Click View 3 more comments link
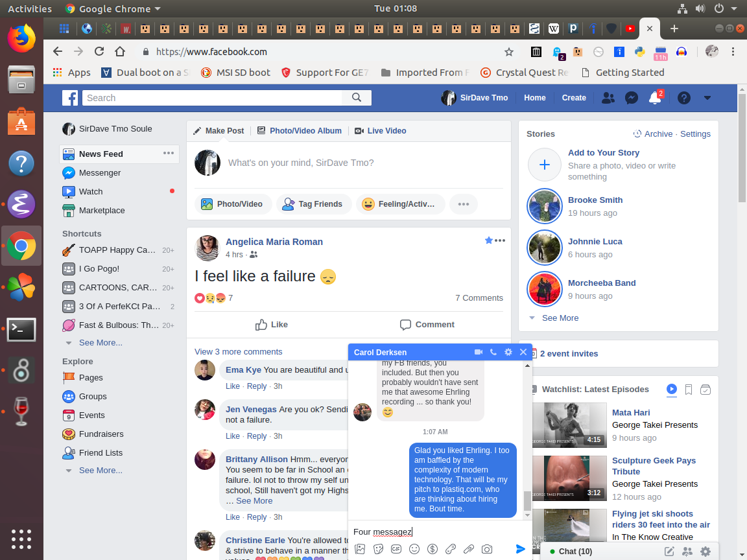 pos(238,351)
